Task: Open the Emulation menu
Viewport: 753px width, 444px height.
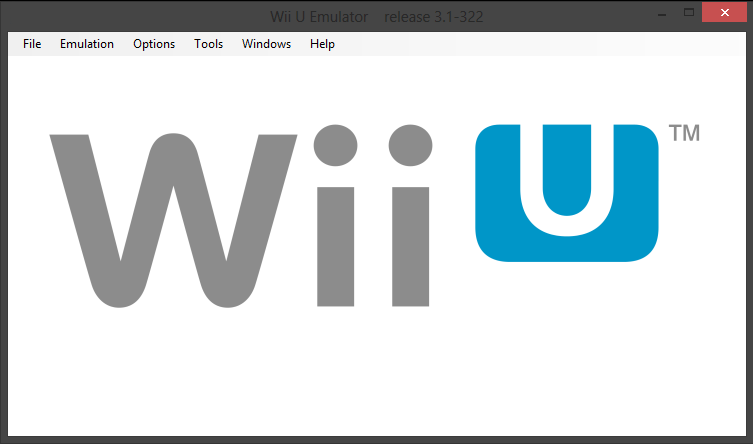Action: coord(87,44)
